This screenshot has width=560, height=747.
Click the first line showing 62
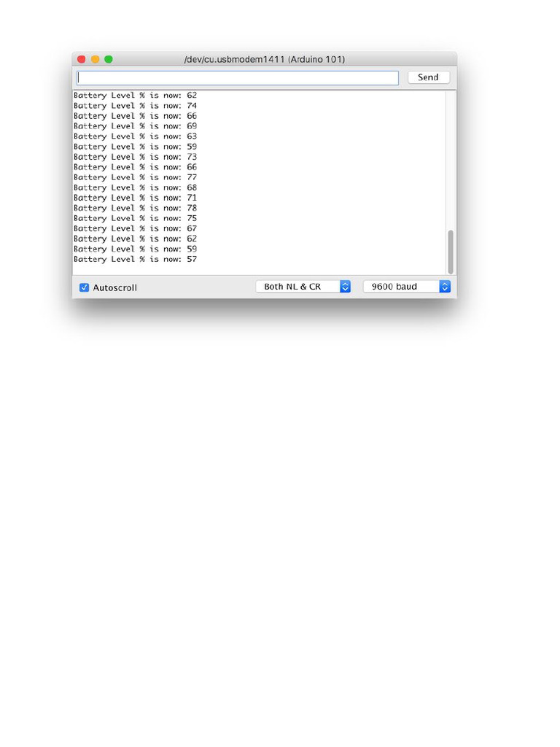(x=135, y=96)
